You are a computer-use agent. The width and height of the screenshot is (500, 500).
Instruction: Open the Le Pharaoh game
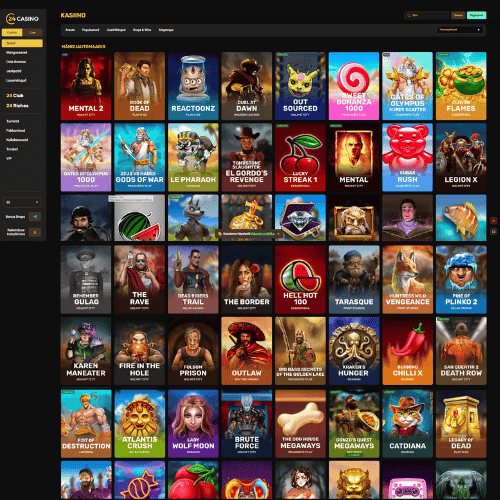193,157
